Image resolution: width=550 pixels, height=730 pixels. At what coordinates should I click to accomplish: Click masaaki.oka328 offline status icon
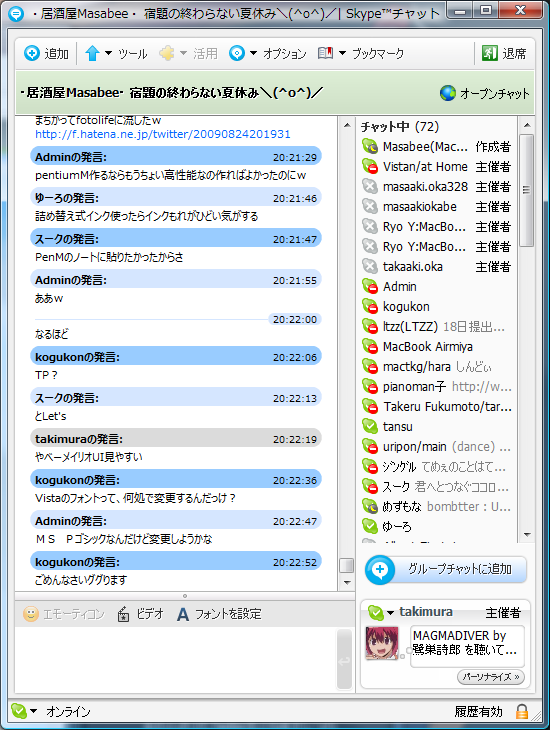coord(370,187)
